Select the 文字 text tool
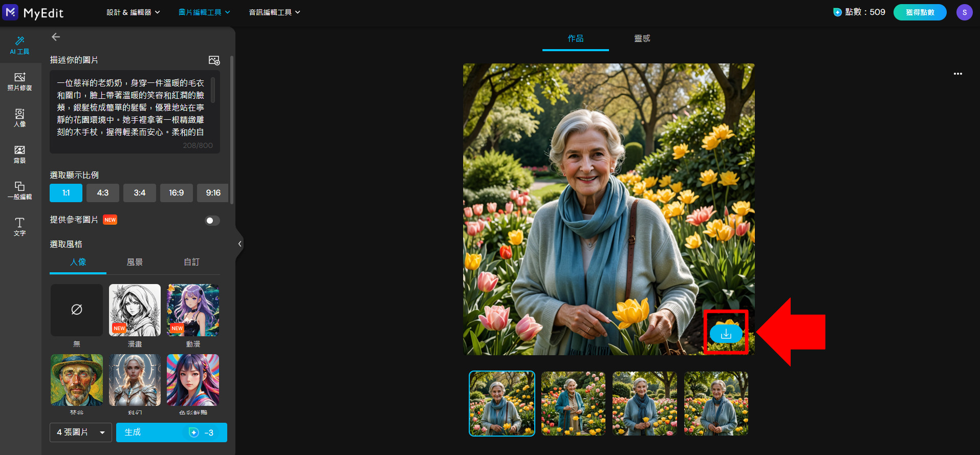The width and height of the screenshot is (980, 455). pos(20,227)
